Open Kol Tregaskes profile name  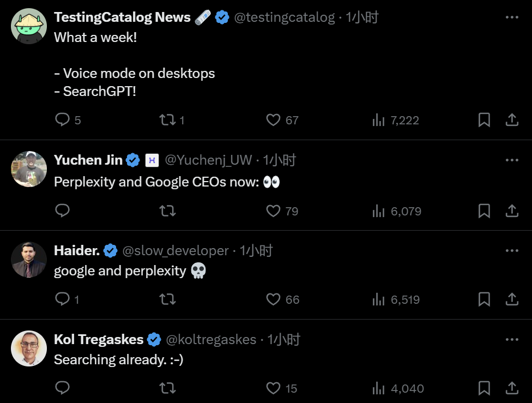pos(98,339)
